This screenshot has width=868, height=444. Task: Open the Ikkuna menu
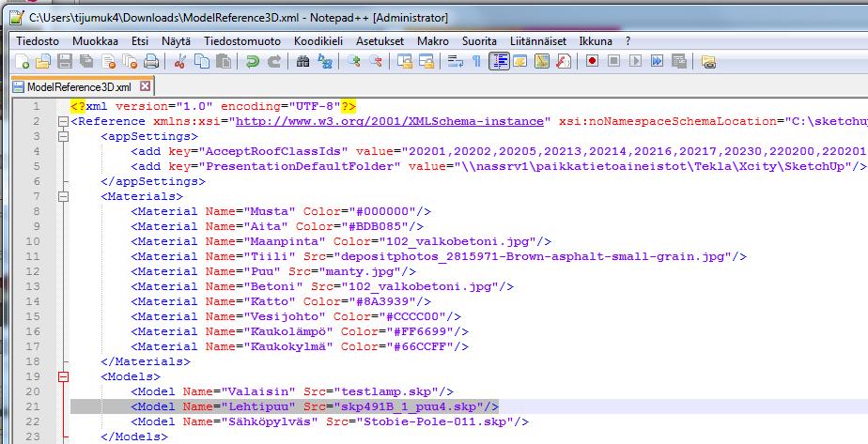coord(596,41)
